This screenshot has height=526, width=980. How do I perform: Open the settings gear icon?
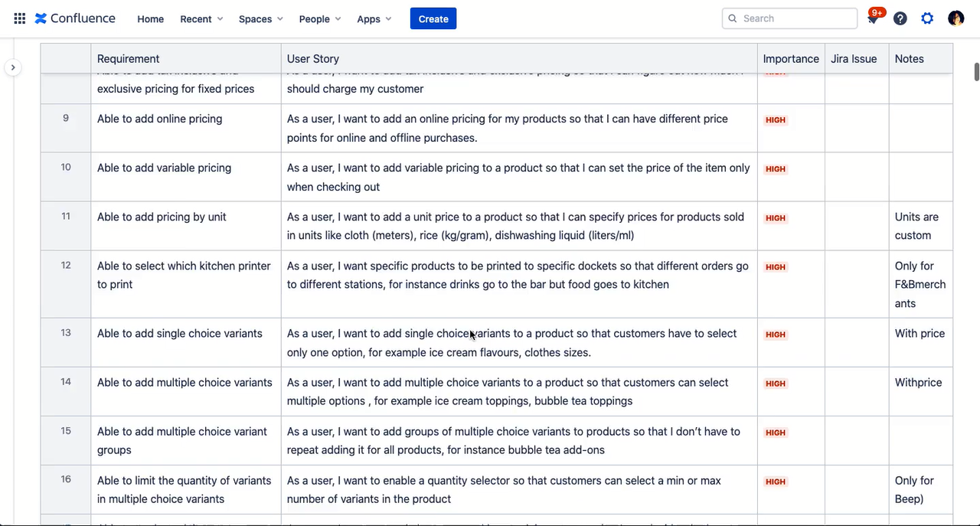coord(927,18)
